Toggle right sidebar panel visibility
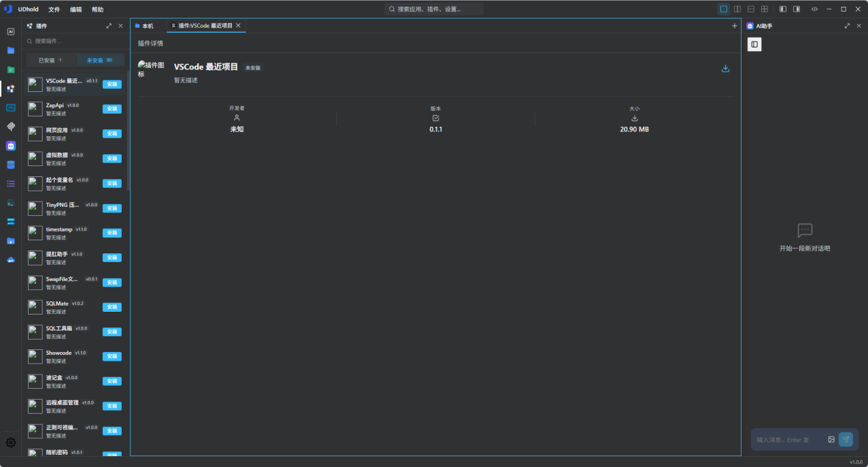This screenshot has height=467, width=868. coord(797,9)
